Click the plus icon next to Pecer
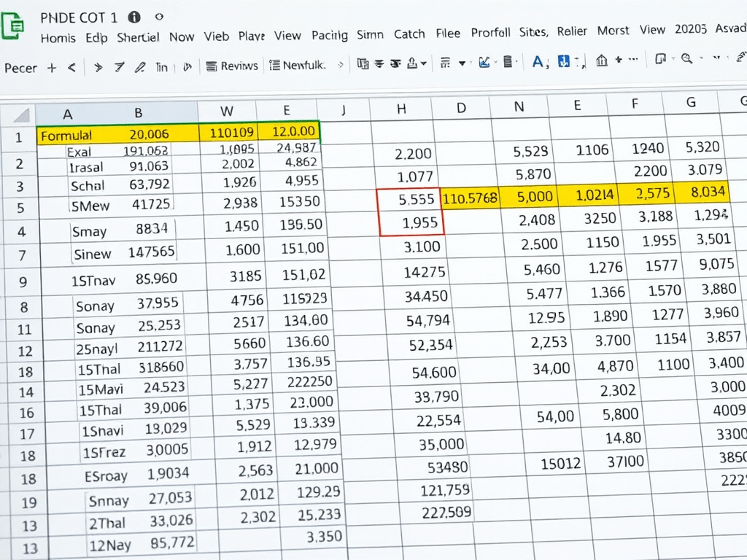 [51, 67]
